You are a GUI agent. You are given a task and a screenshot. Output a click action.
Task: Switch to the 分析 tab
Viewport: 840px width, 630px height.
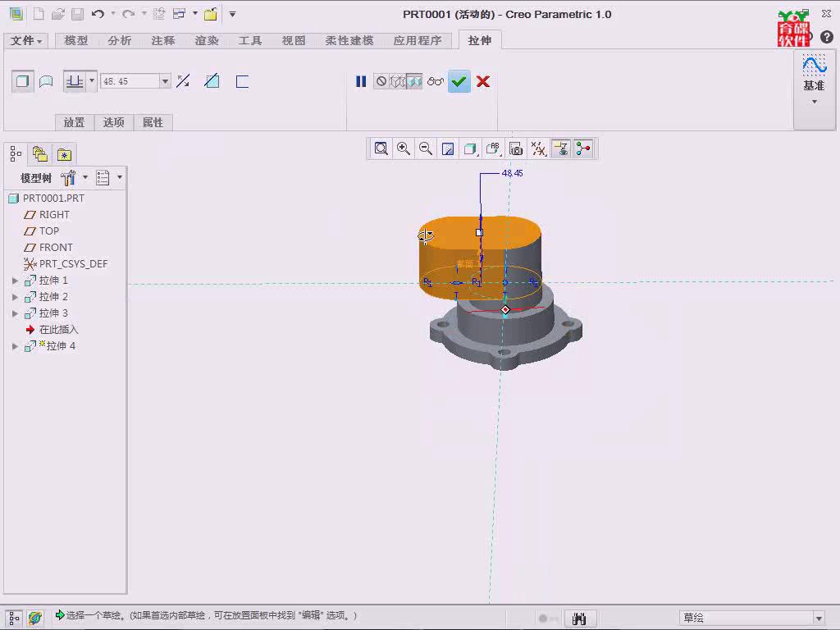pyautogui.click(x=119, y=41)
